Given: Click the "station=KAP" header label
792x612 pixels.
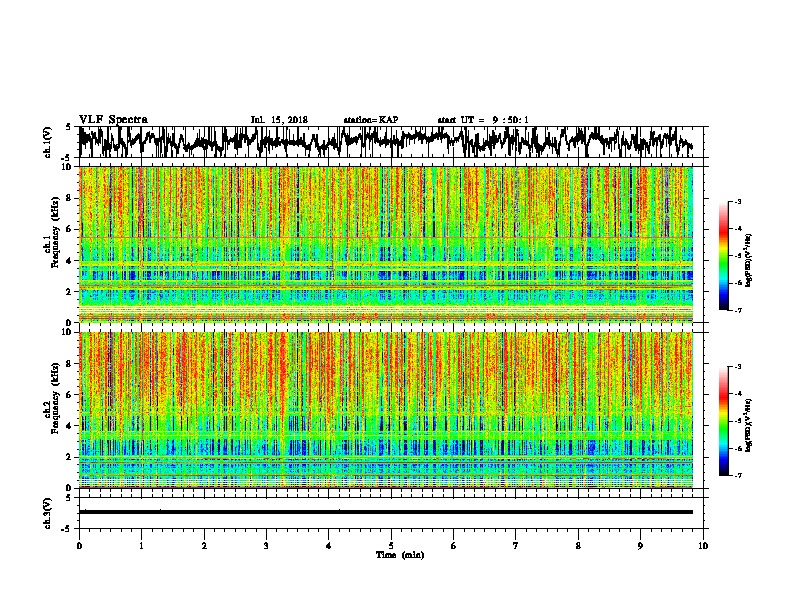Looking at the screenshot, I should tap(371, 120).
